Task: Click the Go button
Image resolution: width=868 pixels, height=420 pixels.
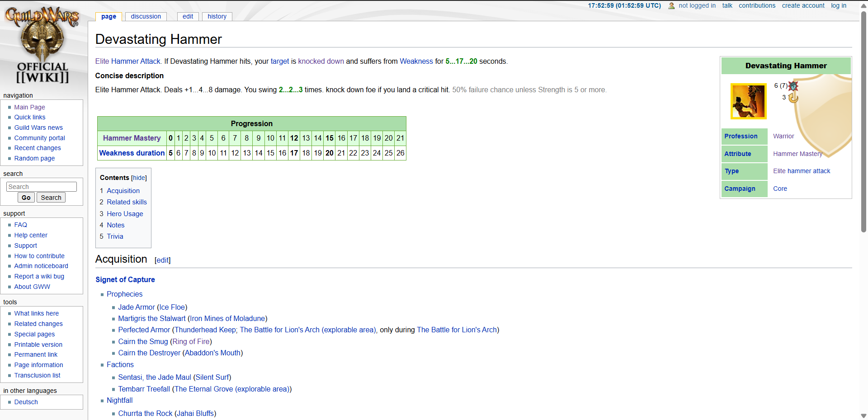Action: click(26, 198)
